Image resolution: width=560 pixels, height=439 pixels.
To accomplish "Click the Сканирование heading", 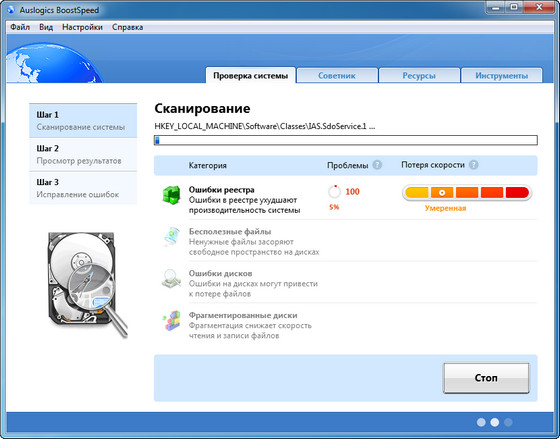I will 202,108.
